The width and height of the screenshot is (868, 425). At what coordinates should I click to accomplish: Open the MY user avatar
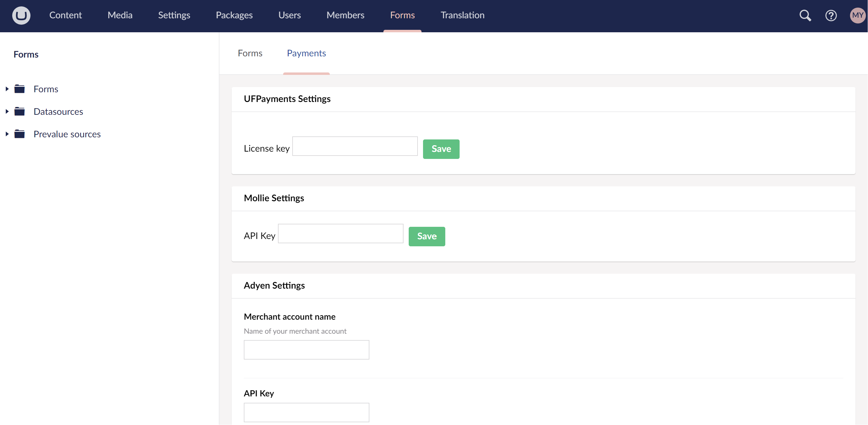[858, 15]
